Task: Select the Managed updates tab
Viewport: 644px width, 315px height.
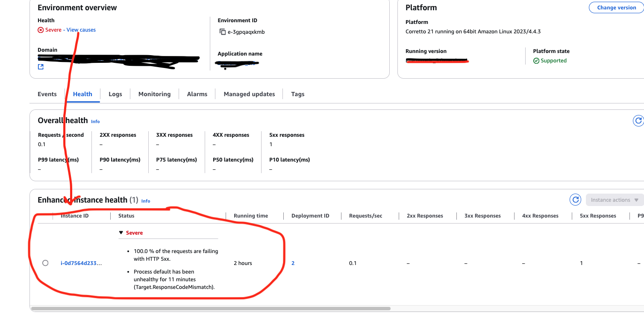Action: (x=249, y=94)
